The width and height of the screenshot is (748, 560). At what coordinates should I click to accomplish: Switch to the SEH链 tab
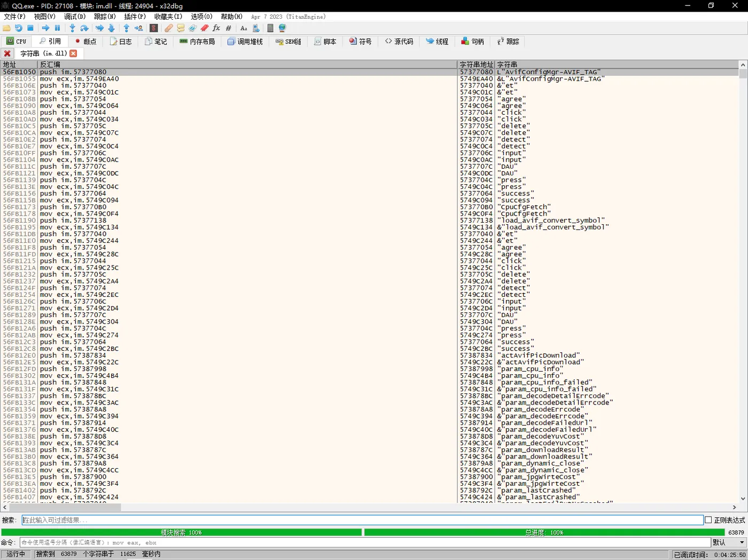click(x=289, y=42)
